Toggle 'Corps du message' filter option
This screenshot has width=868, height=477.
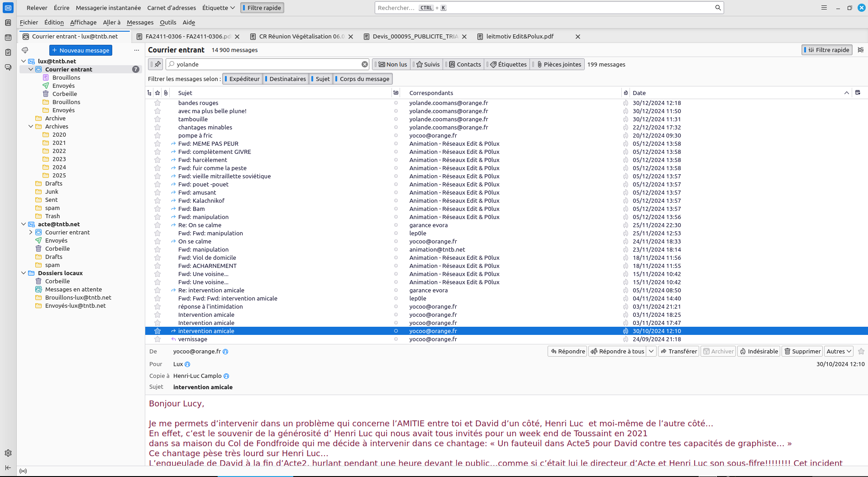click(x=363, y=79)
